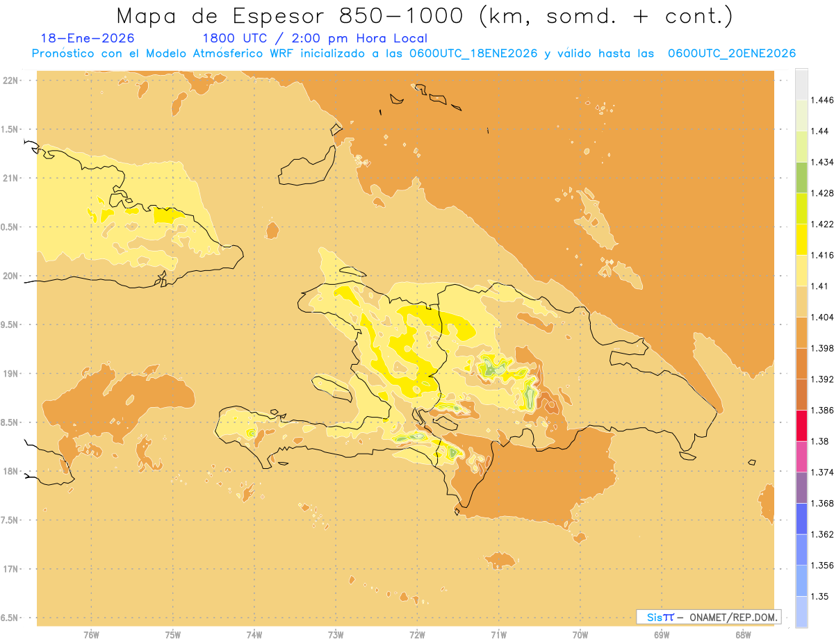Click the 74W longitude label
The height and width of the screenshot is (644, 834).
tap(254, 634)
